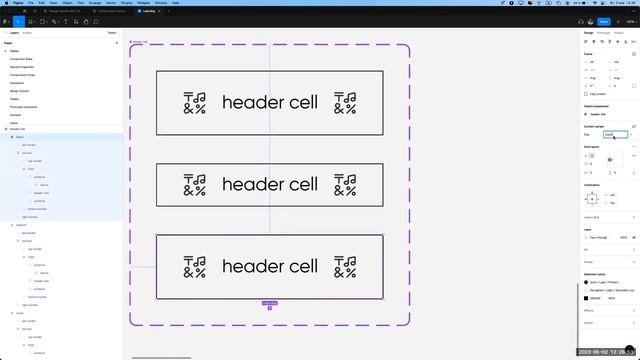
Task: Click the Size variant property input field
Action: (x=615, y=135)
